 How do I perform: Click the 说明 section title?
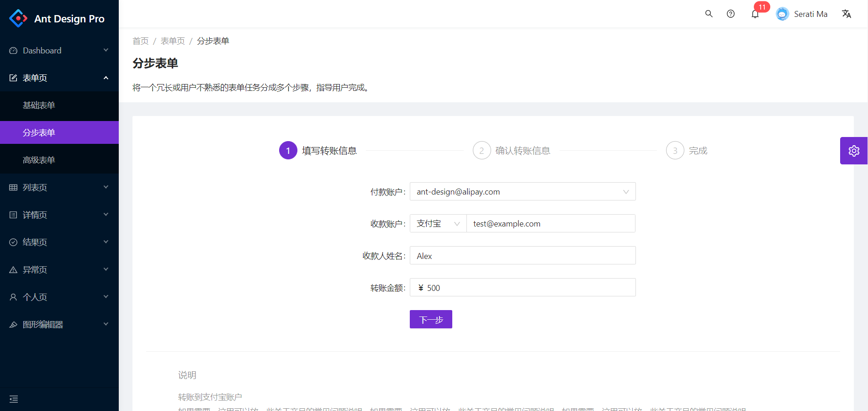187,375
